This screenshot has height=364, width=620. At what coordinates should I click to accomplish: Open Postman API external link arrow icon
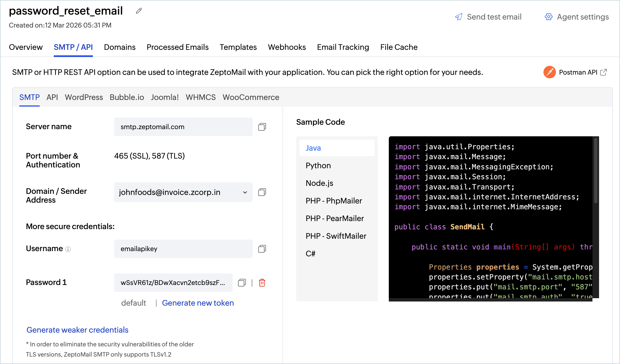click(x=603, y=72)
